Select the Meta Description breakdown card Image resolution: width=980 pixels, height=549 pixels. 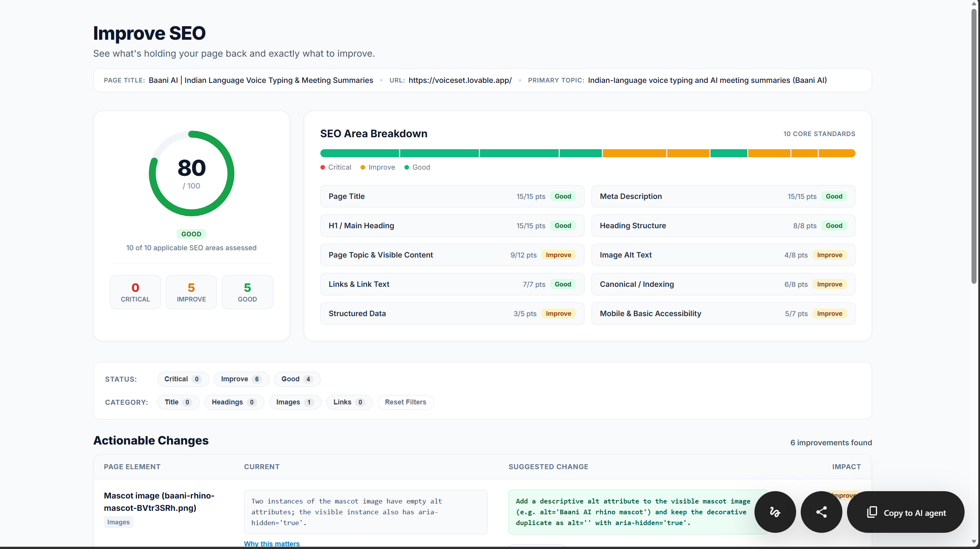(x=723, y=196)
